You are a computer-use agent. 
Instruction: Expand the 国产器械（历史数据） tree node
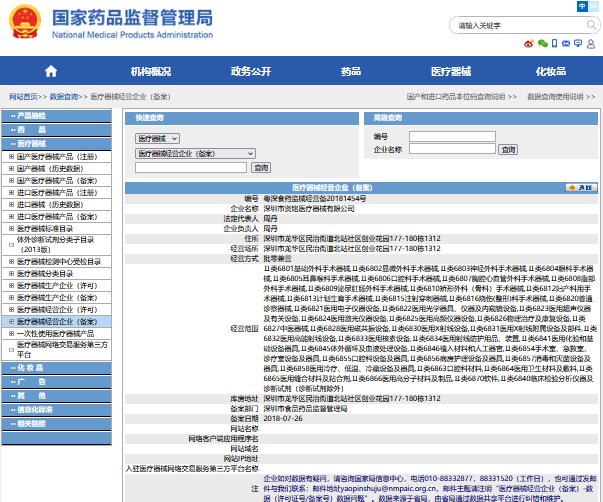[x=11, y=168]
